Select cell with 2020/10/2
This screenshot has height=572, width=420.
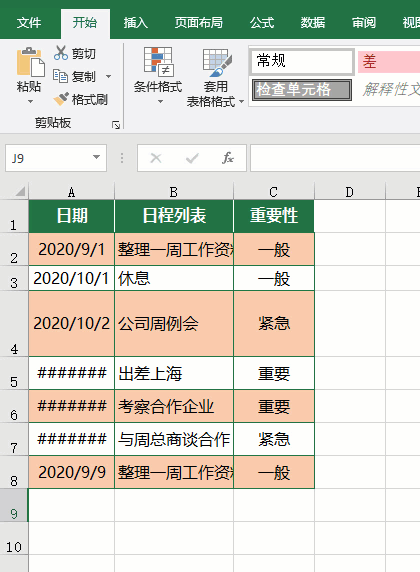click(x=72, y=324)
